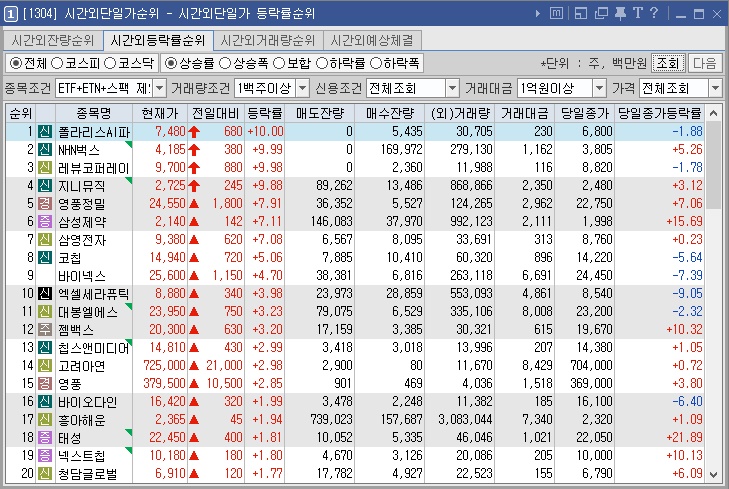Click the badge icon beside 폴라리스AI파
The image size is (729, 489).
(45, 132)
